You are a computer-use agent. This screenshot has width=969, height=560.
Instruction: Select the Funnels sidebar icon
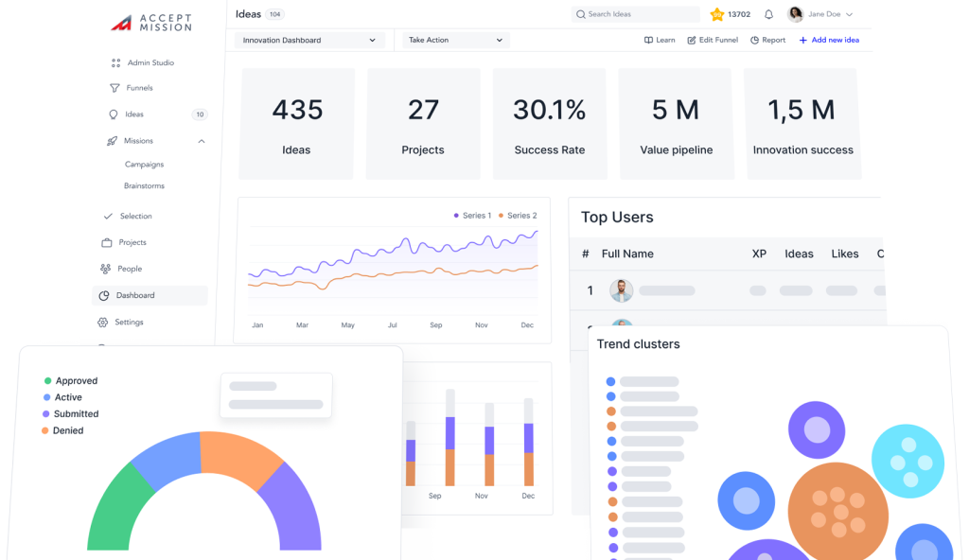[x=115, y=88]
